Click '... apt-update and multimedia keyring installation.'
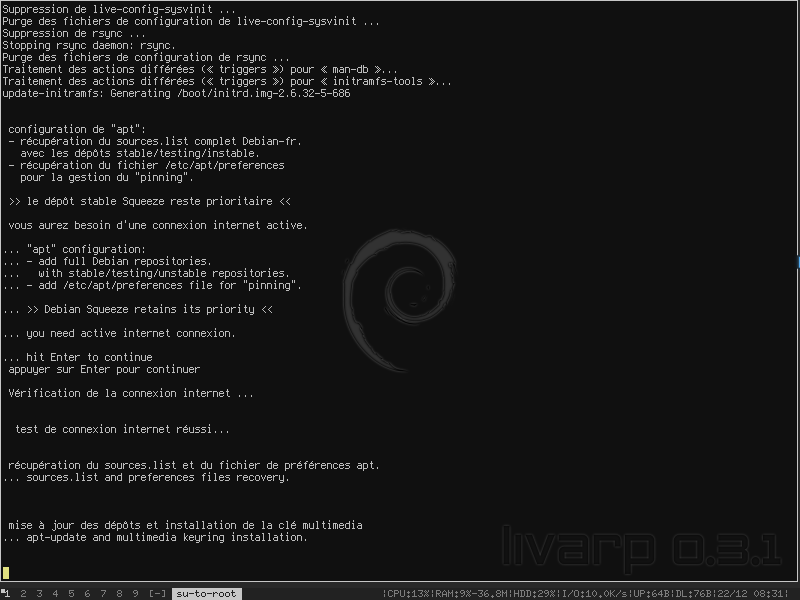The image size is (800, 600). 155,537
